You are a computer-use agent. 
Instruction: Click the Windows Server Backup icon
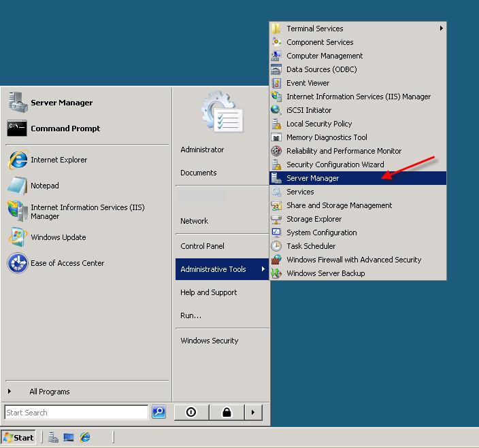click(x=276, y=273)
